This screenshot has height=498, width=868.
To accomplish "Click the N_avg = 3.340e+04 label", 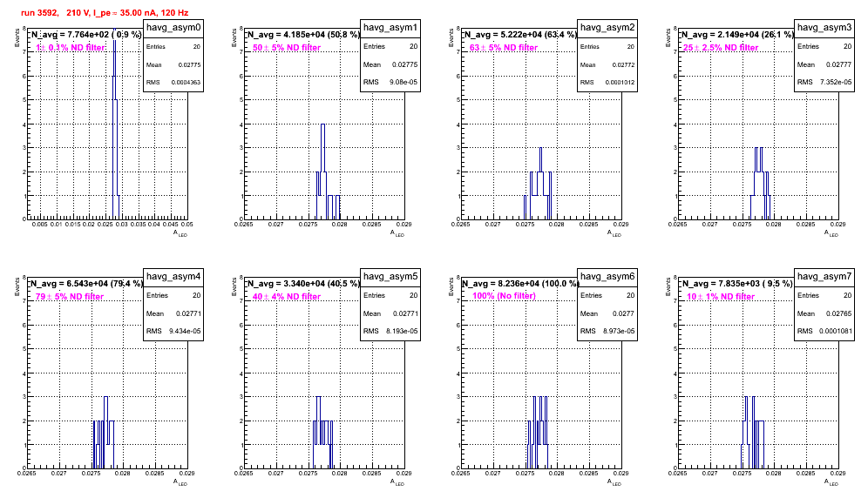I will [302, 283].
